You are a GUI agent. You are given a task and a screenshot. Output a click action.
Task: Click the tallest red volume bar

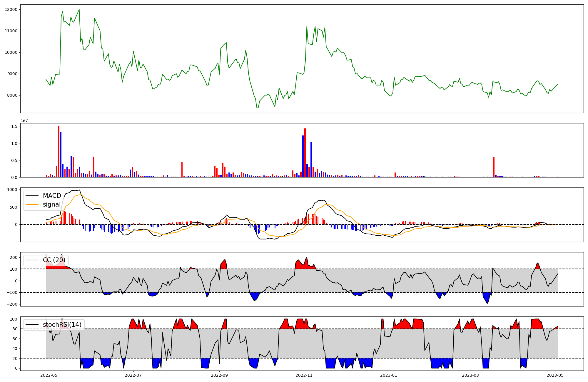coord(59,151)
